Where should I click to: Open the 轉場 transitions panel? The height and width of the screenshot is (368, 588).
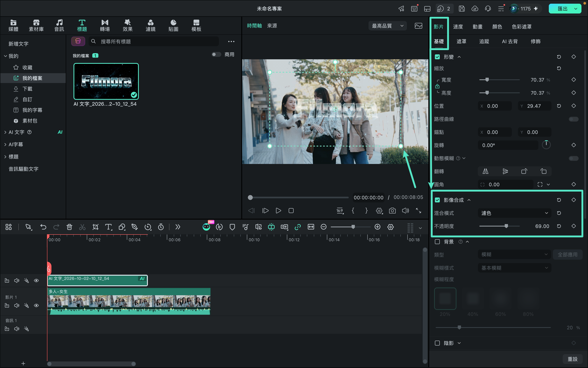[105, 26]
